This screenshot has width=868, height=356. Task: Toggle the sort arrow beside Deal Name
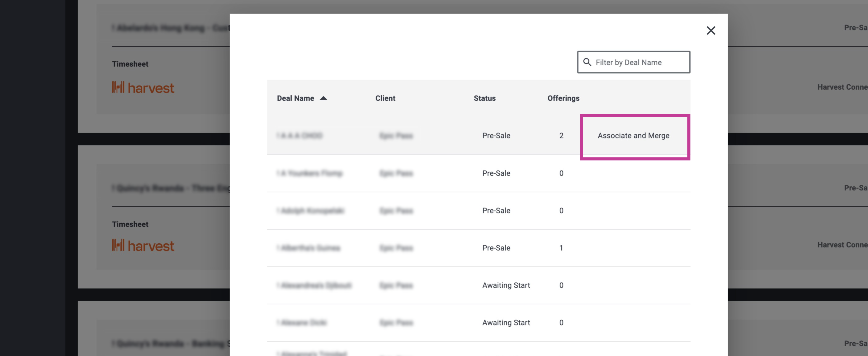pos(323,98)
